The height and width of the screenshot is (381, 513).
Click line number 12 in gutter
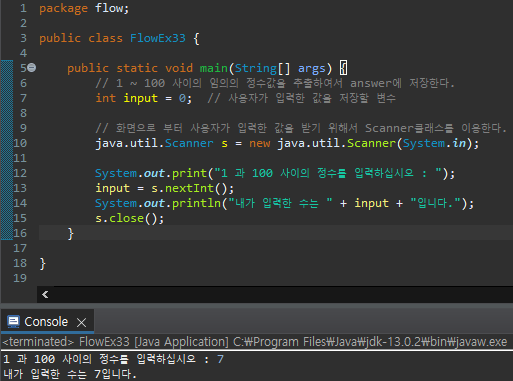pyautogui.click(x=20, y=173)
